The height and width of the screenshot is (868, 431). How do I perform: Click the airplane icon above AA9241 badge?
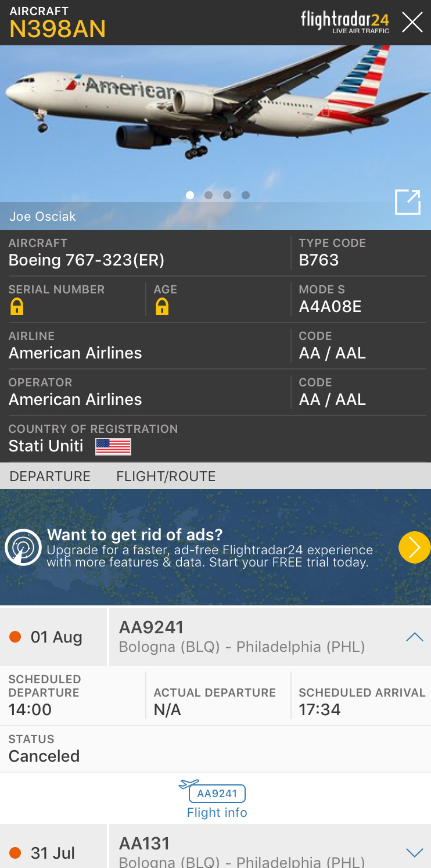[x=189, y=784]
